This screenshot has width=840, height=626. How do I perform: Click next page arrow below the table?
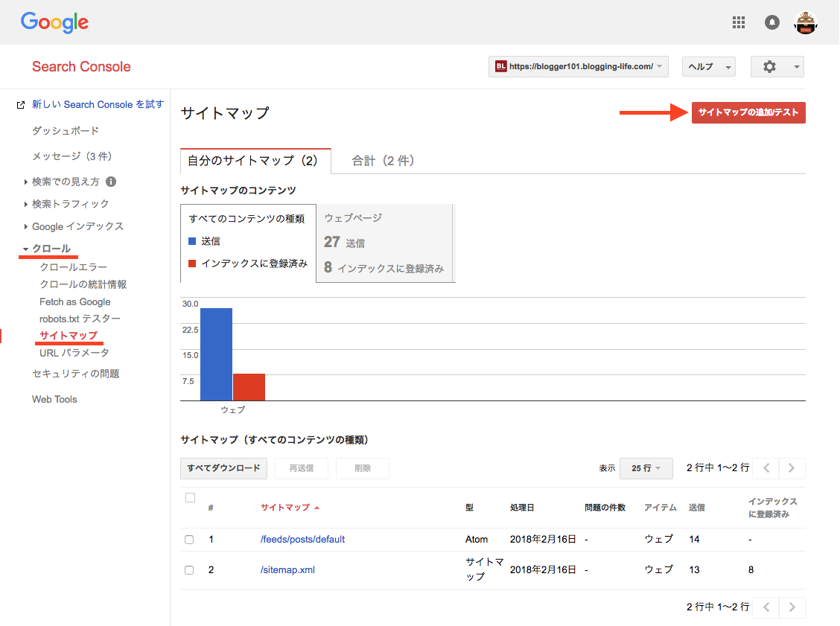(x=792, y=607)
